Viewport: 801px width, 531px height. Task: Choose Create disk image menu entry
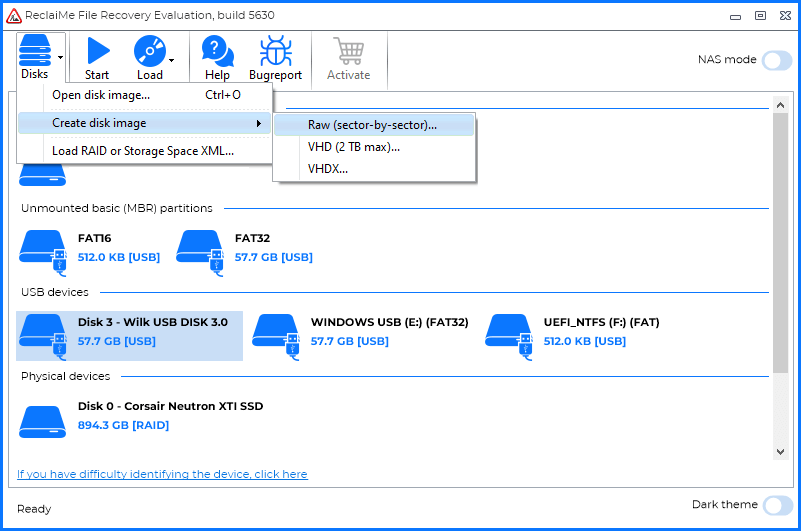[145, 123]
